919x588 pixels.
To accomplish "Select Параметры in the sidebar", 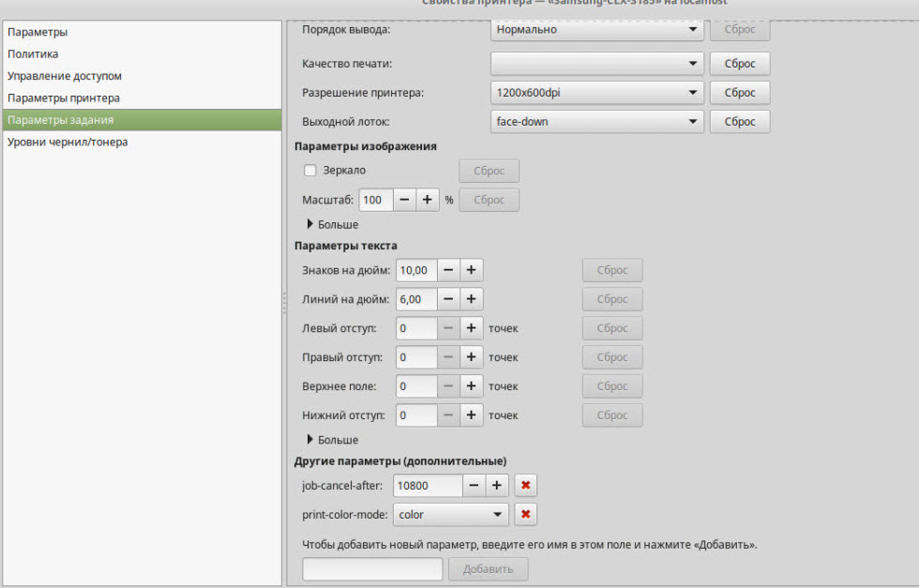I will point(142,32).
